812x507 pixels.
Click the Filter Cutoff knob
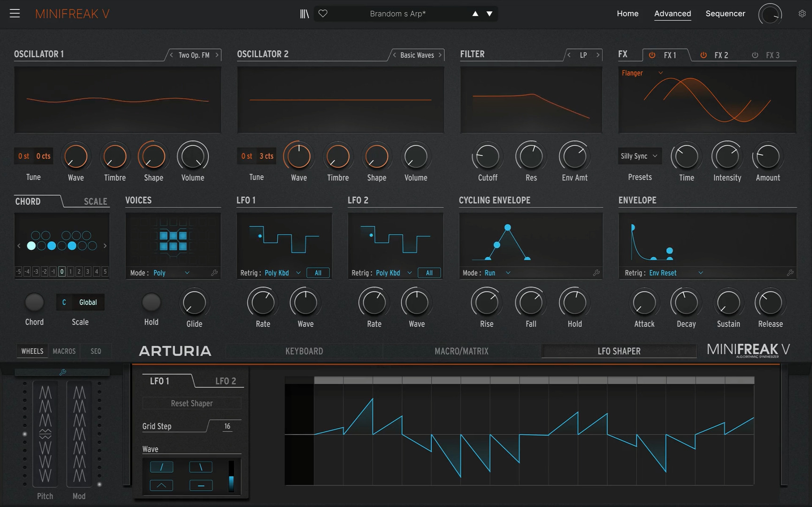coord(487,156)
